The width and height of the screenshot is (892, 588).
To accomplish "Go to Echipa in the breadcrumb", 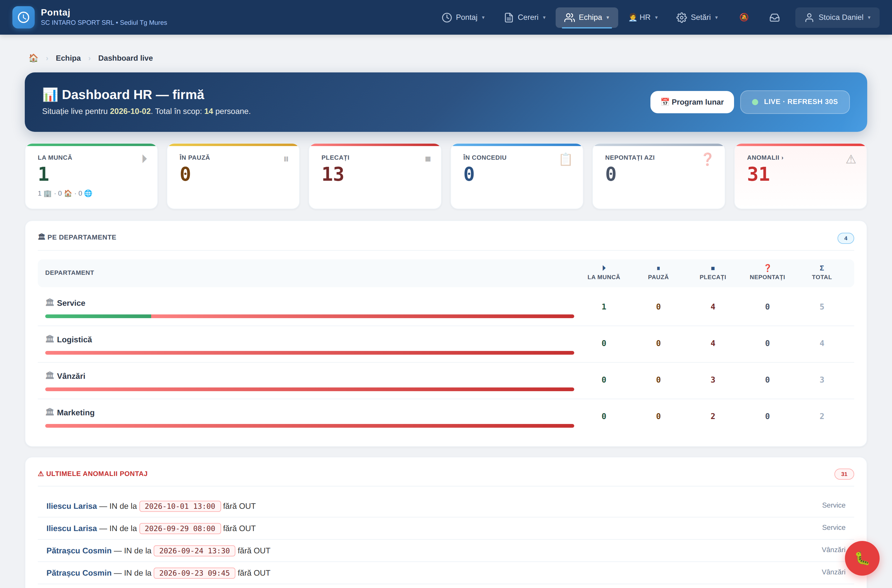I will [x=68, y=58].
